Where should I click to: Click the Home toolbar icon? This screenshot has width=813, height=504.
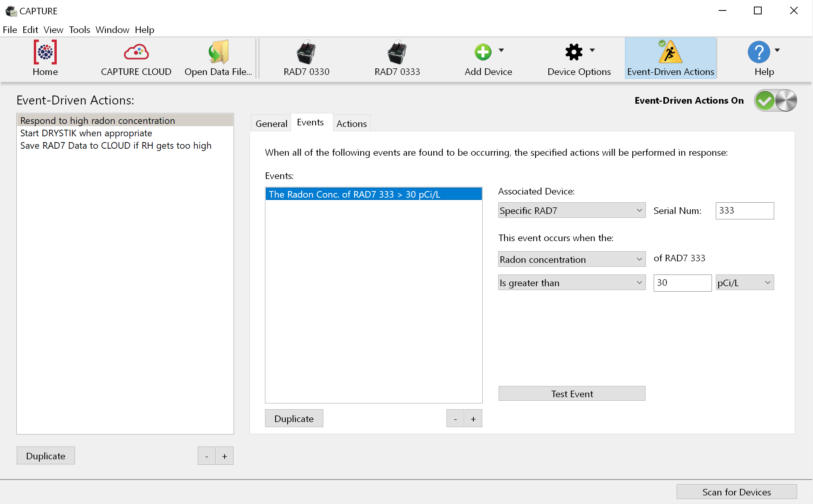(45, 52)
